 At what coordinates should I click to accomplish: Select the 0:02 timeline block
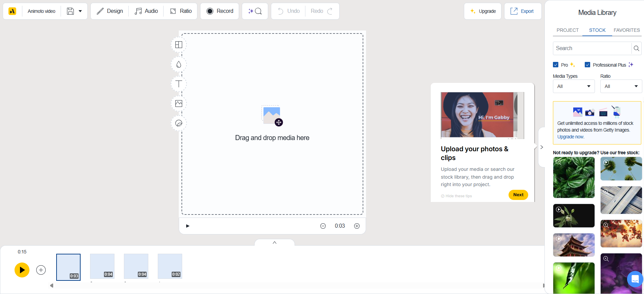point(170,266)
